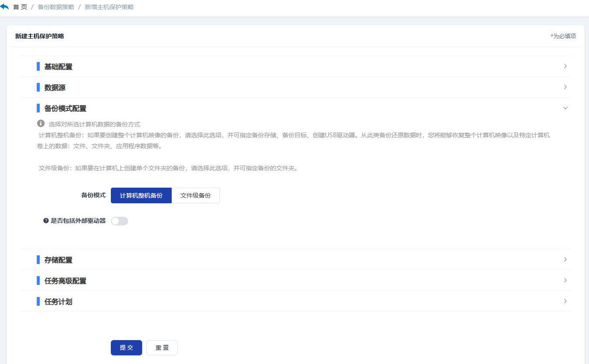
Task: Click the question mark icon beside 是否包括外部驱动器
Action: [x=46, y=221]
